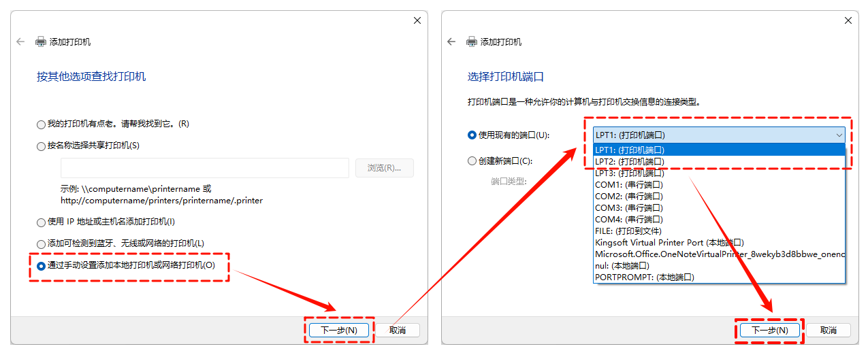Image resolution: width=868 pixels, height=355 pixels.
Task: Select "创建新端口" radio button
Action: [x=472, y=161]
